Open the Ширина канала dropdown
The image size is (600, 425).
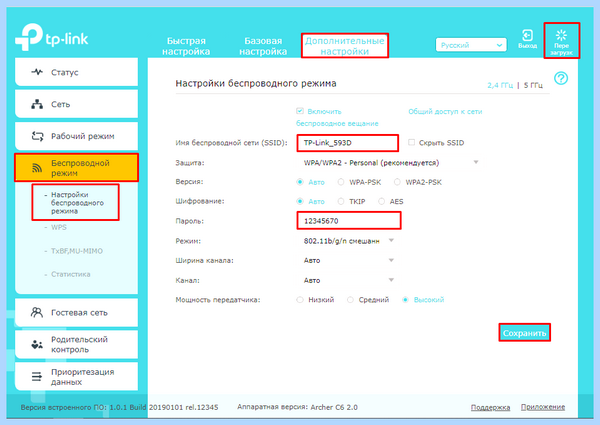(347, 260)
